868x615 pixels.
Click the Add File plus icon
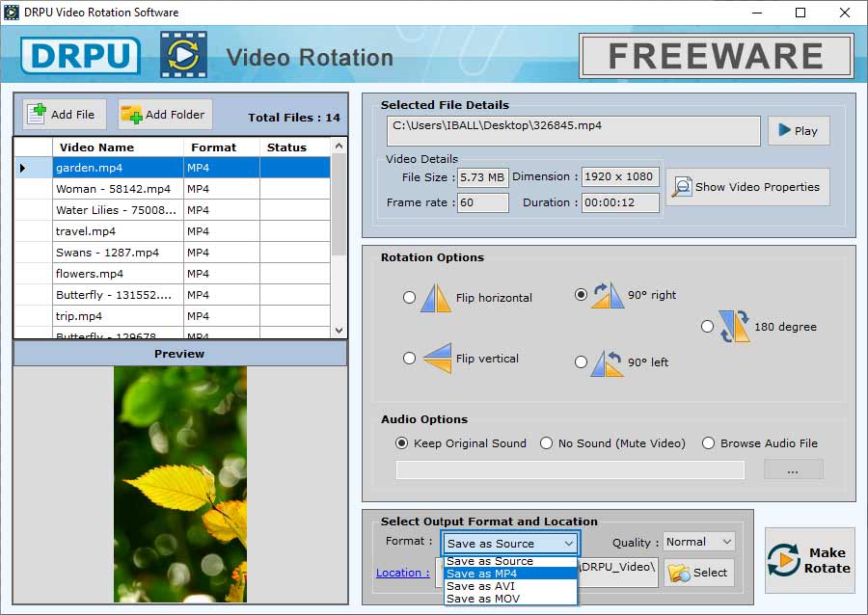click(x=37, y=114)
